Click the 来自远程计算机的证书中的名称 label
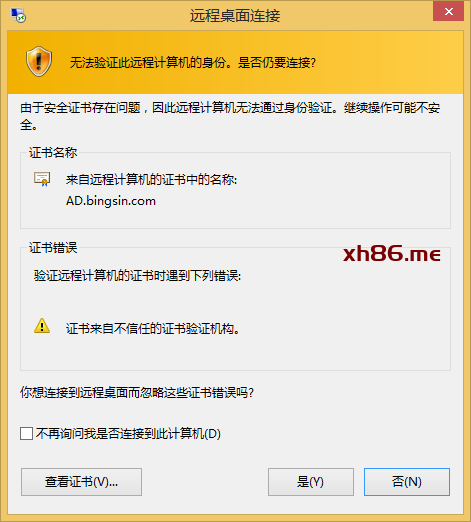The width and height of the screenshot is (471, 522). pos(151,180)
